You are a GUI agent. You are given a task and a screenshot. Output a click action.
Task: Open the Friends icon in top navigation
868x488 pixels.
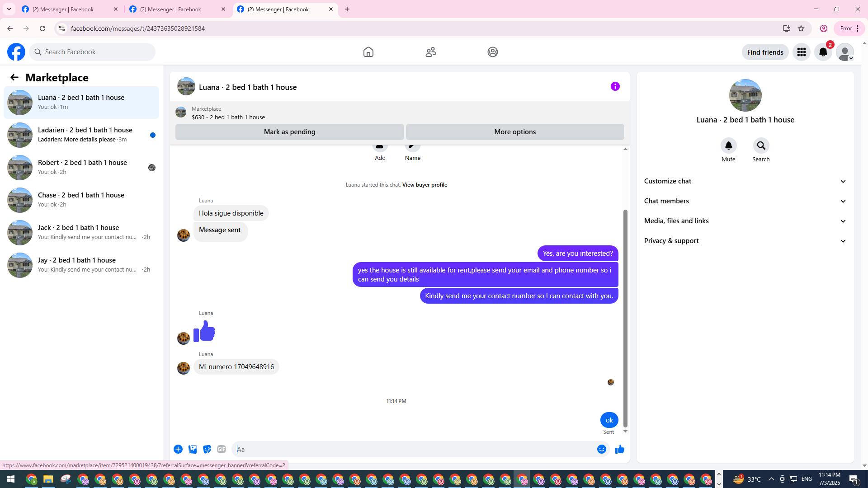(x=430, y=52)
